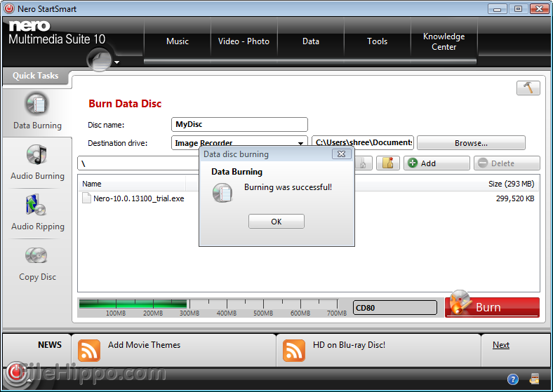Click the backslash folder path field

point(138,163)
